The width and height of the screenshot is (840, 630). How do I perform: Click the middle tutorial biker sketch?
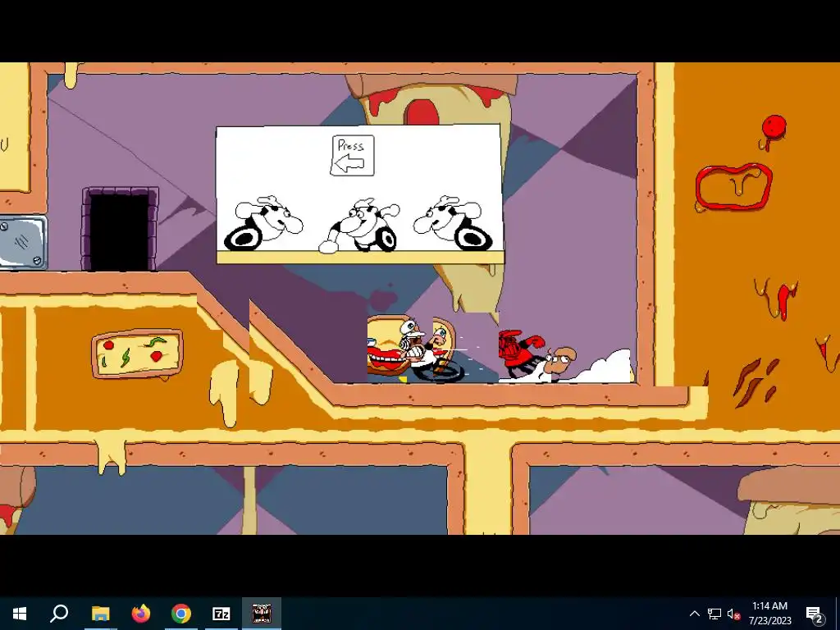(x=359, y=226)
